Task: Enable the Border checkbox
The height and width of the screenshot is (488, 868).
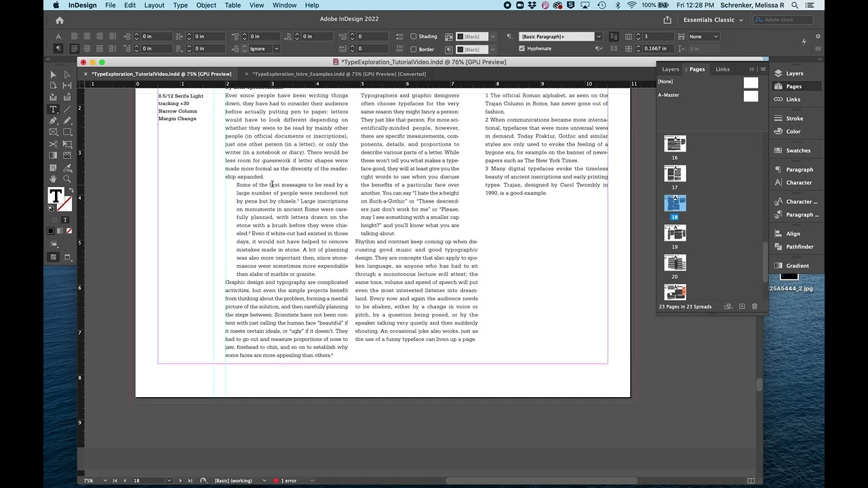Action: pyautogui.click(x=414, y=49)
